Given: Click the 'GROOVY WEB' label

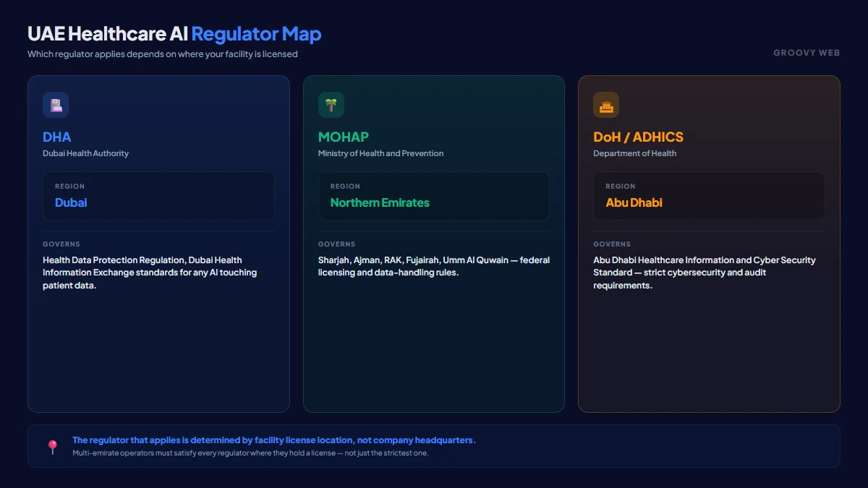Looking at the screenshot, I should [807, 53].
